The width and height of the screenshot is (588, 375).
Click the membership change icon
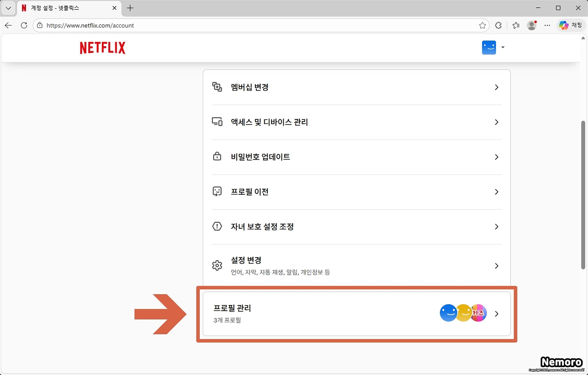[x=217, y=87]
